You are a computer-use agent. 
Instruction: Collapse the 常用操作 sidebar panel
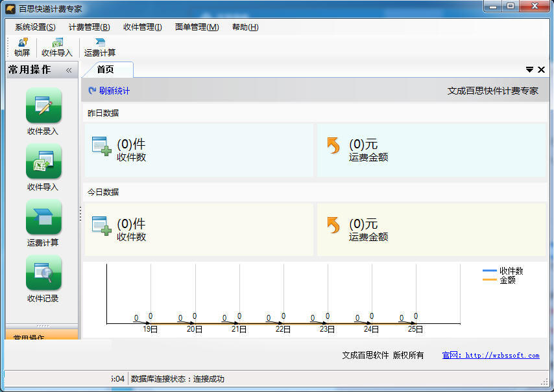coord(69,70)
